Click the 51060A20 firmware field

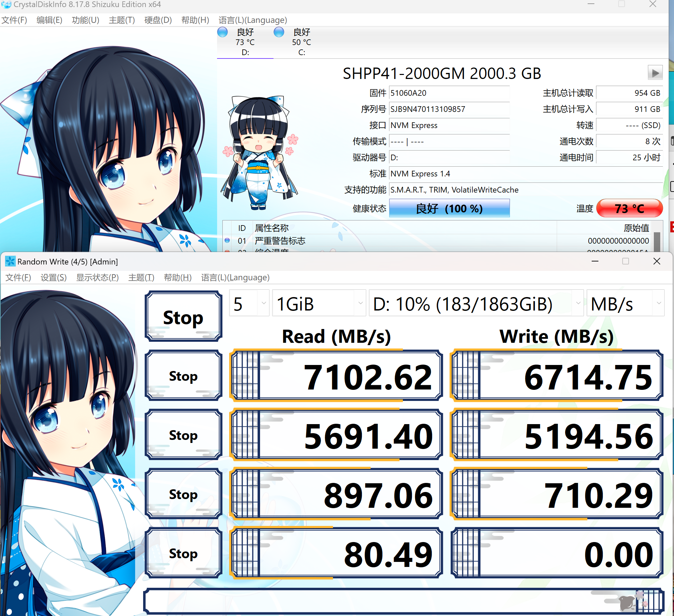coord(449,93)
